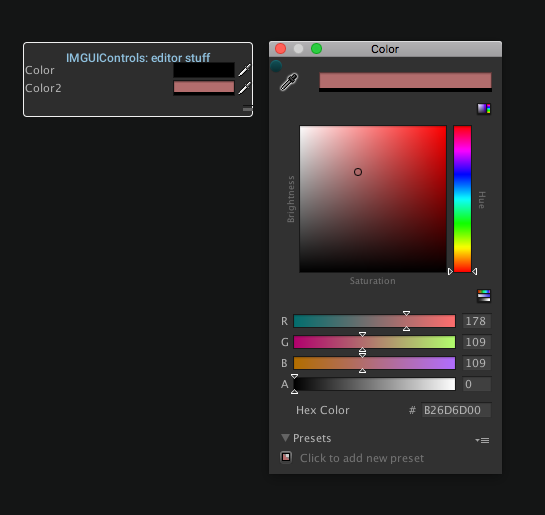Click inside the saturation-brightness square
The width and height of the screenshot is (545, 515).
[x=373, y=199]
